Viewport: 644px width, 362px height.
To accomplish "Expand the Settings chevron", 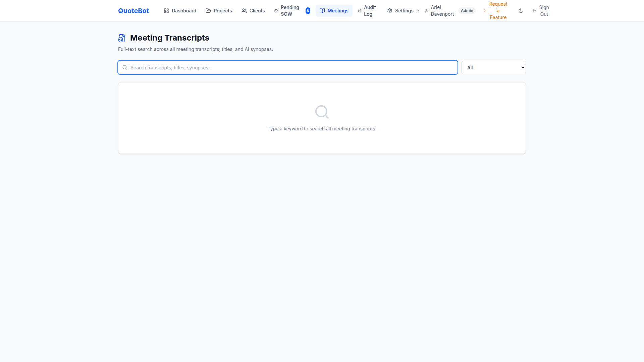I will [x=418, y=10].
